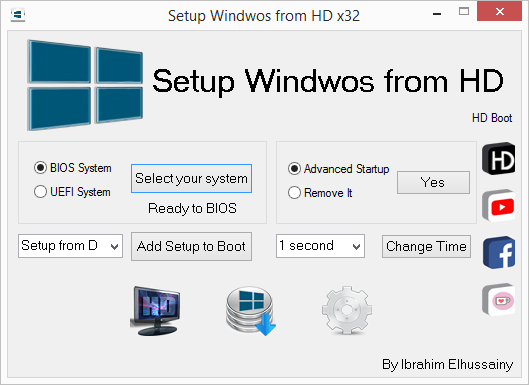
Task: Click the gray gear settings icon
Action: tap(347, 310)
